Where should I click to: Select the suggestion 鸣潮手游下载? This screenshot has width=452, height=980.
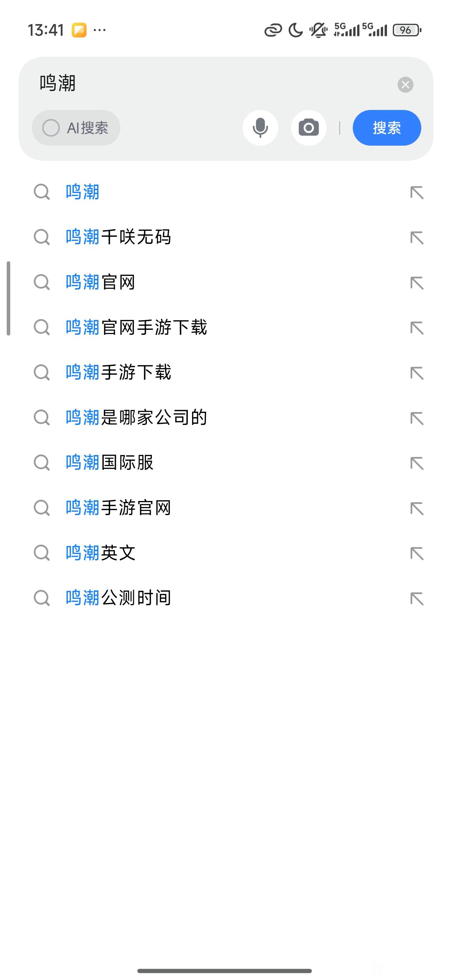(118, 372)
